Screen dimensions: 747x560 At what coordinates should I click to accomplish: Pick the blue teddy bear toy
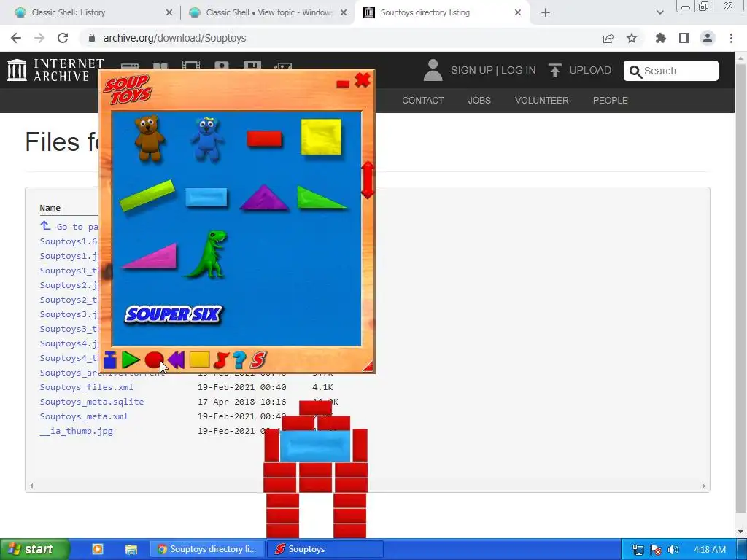click(x=206, y=139)
